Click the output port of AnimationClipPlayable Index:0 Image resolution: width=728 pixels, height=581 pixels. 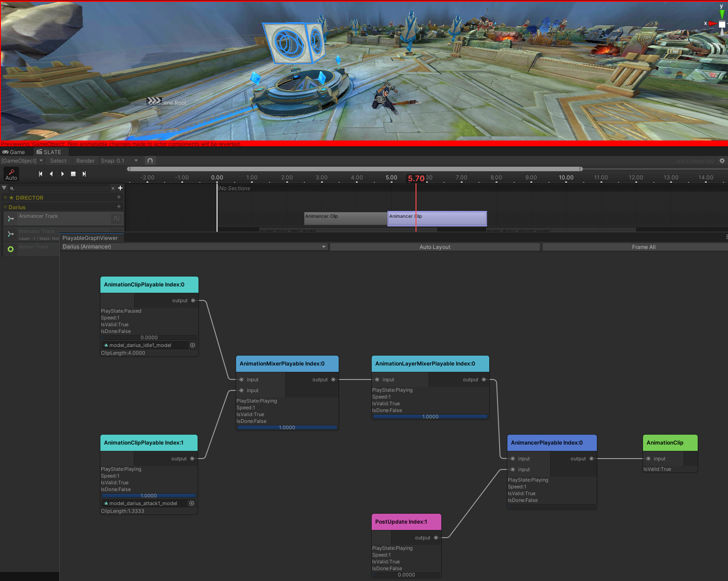pos(193,300)
